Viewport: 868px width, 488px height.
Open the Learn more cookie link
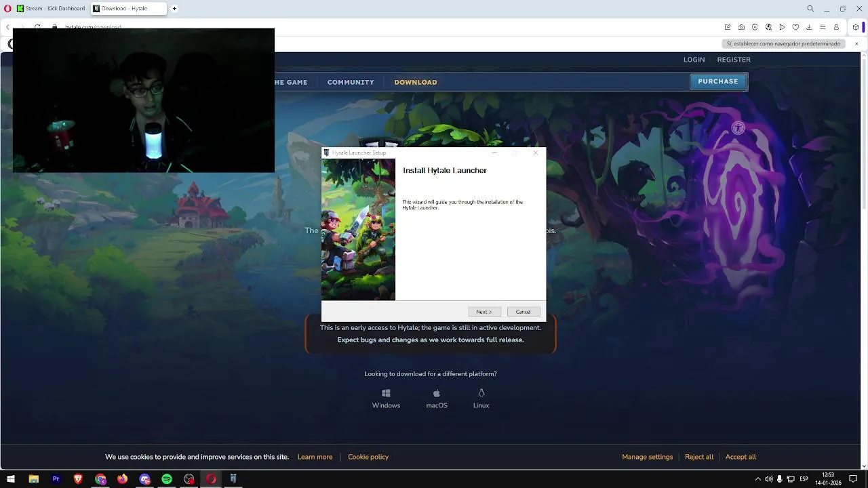315,457
